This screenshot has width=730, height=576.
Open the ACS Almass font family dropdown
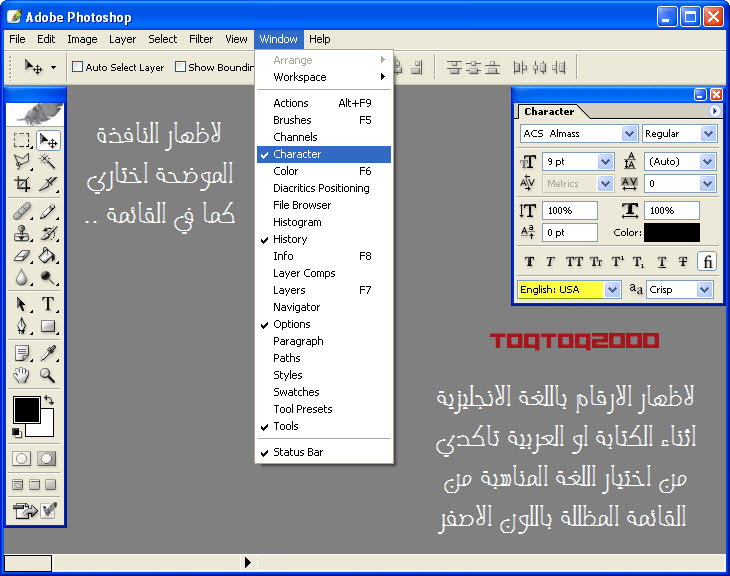point(629,133)
